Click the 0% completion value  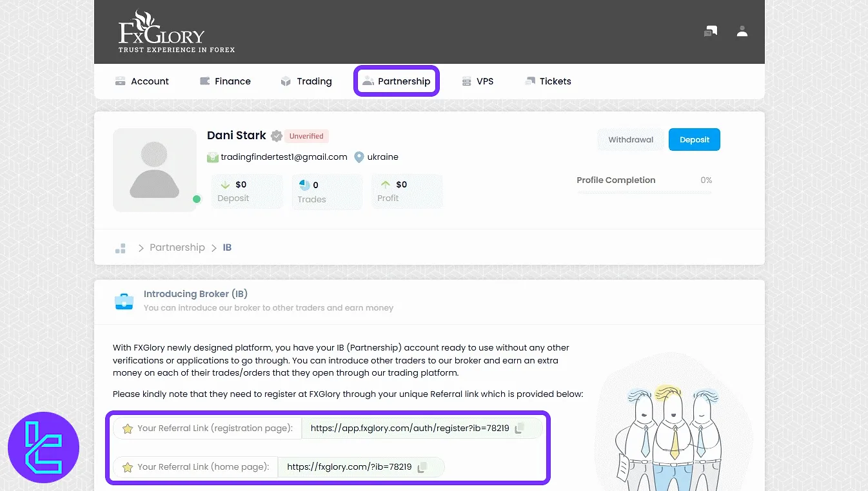[706, 180]
